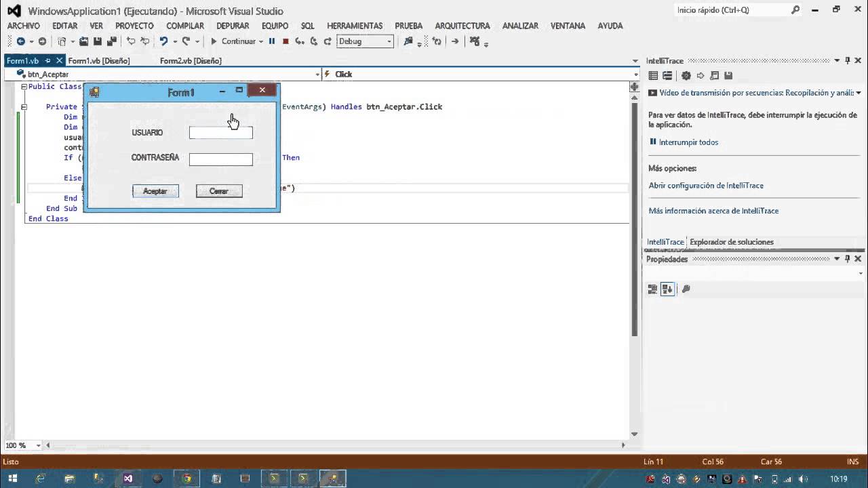Screen dimensions: 868x488
Task: Stop debugging with the red square icon
Action: (285, 41)
